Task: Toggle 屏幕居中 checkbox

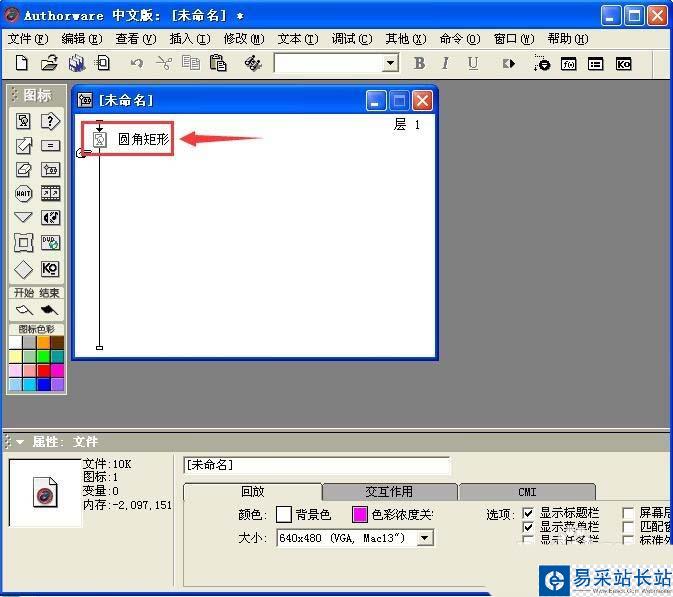Action: point(628,513)
